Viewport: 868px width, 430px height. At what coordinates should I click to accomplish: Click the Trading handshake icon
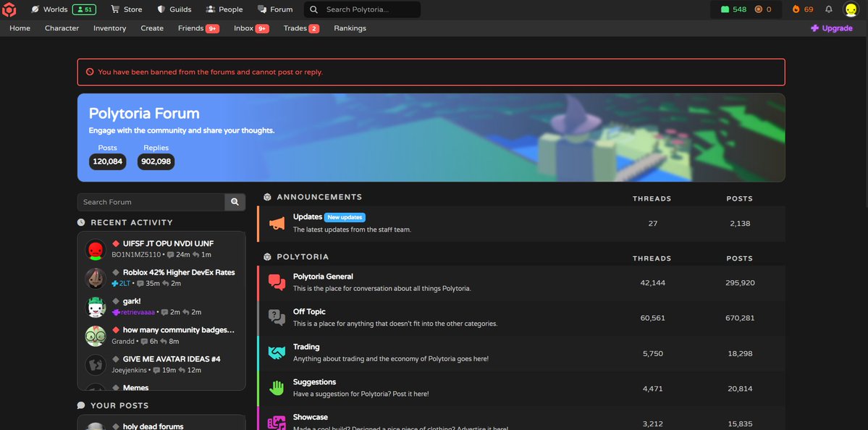pos(277,353)
